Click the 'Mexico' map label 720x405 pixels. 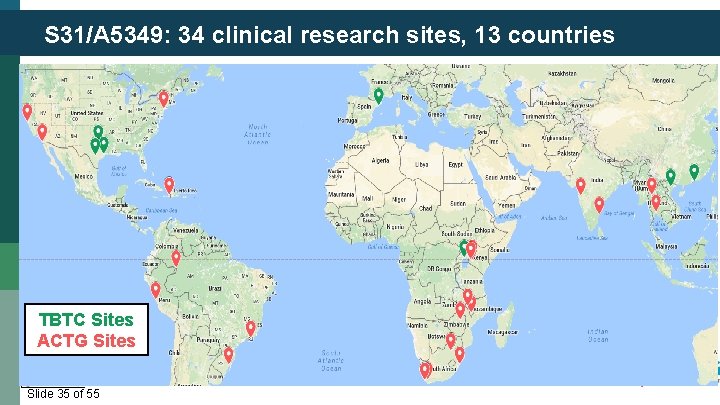pyautogui.click(x=84, y=176)
